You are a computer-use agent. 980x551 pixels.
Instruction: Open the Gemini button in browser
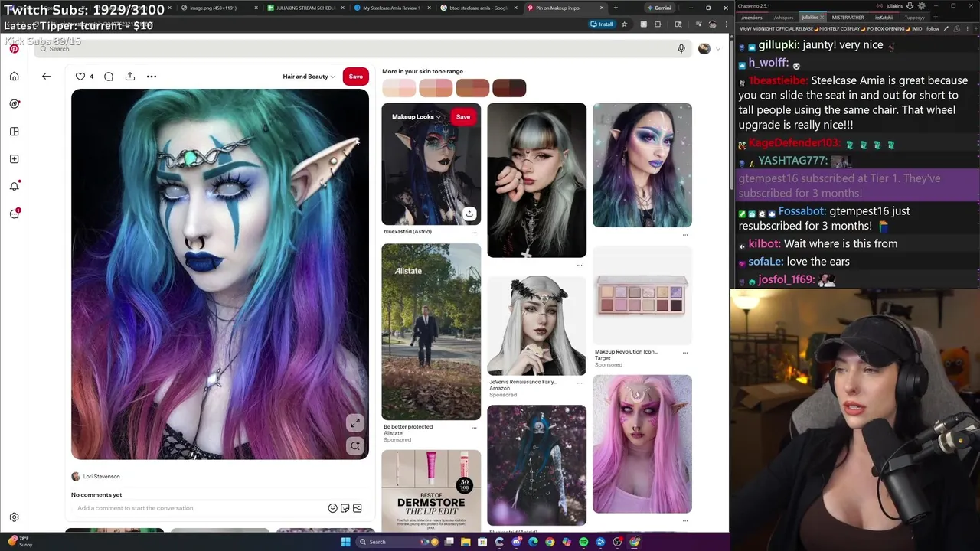(x=660, y=8)
